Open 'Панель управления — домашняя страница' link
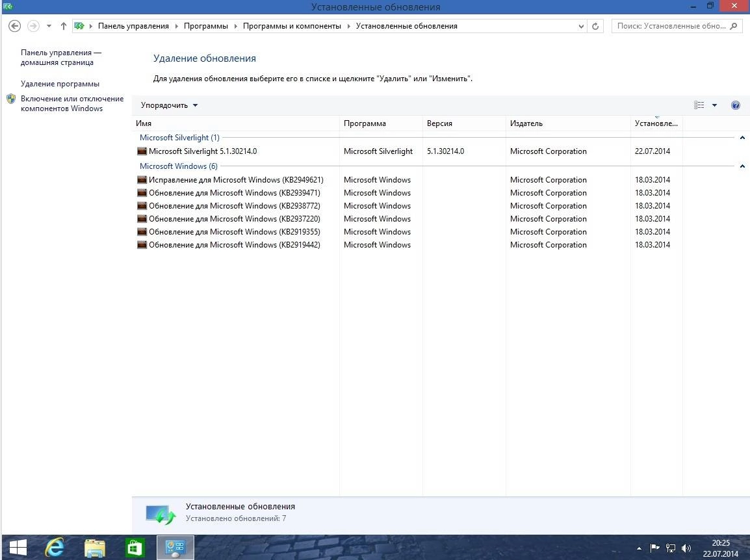Image resolution: width=750 pixels, height=560 pixels. click(60, 57)
